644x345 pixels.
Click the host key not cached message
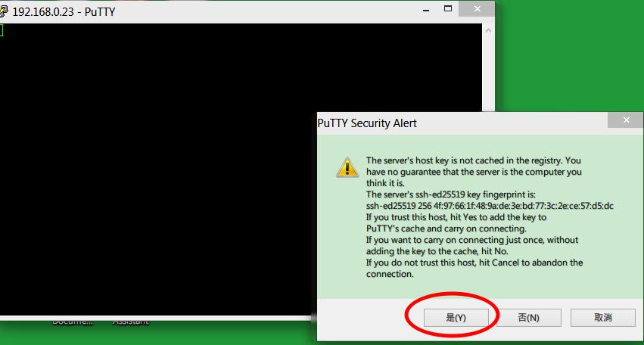(x=474, y=172)
